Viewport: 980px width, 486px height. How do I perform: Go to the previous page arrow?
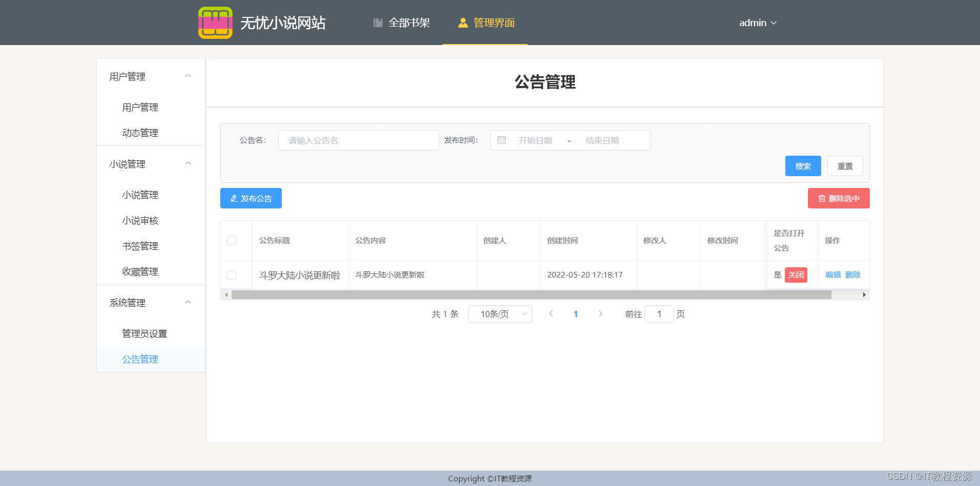tap(551, 314)
